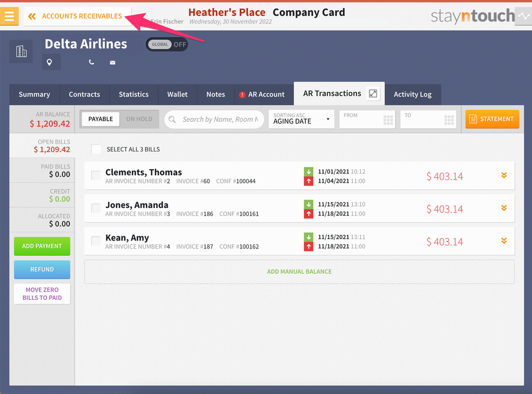Click the Jones, Amanda name
Screen dimensions: 532x394
coord(136,205)
